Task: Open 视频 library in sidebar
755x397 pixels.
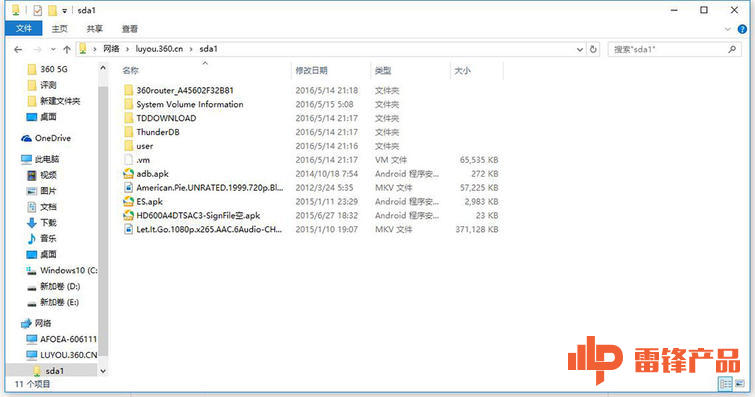Action: pyautogui.click(x=42, y=175)
